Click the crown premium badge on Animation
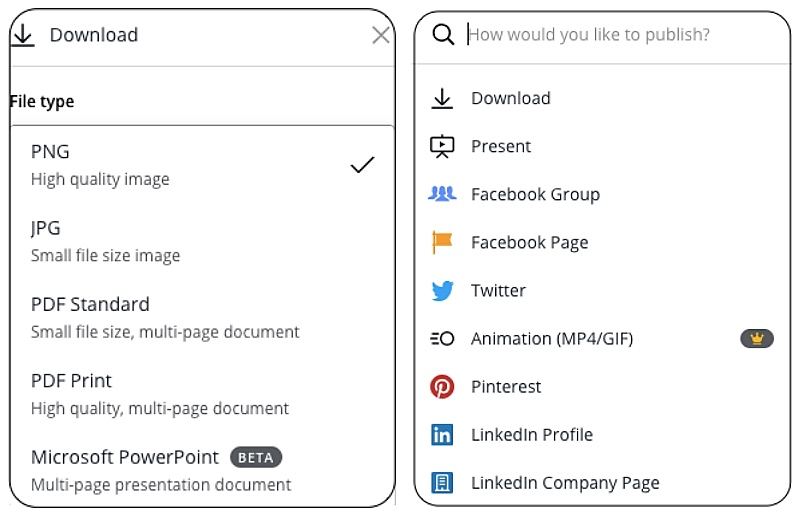Screen dimensions: 800x516 coord(757,338)
